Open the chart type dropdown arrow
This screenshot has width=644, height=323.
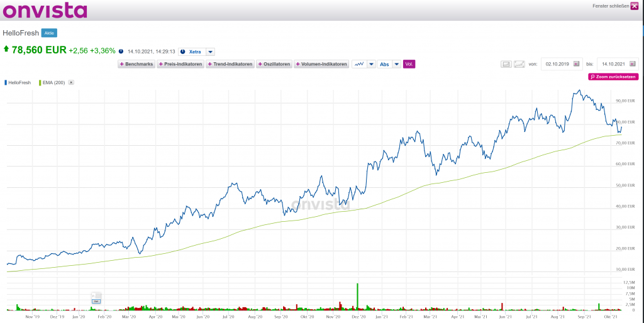(x=372, y=64)
